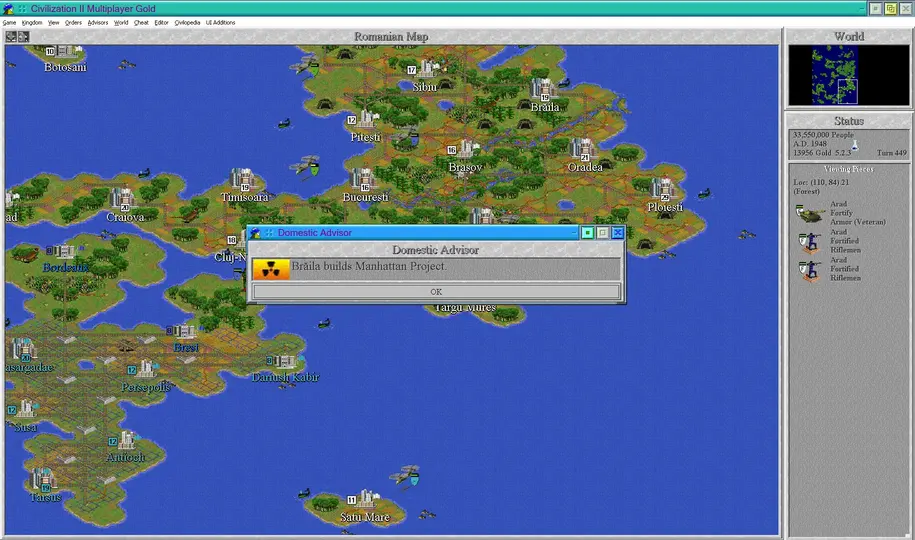Screen dimensions: 915x540
Task: Click the Manhattan Project radiation icon
Action: tap(270, 269)
